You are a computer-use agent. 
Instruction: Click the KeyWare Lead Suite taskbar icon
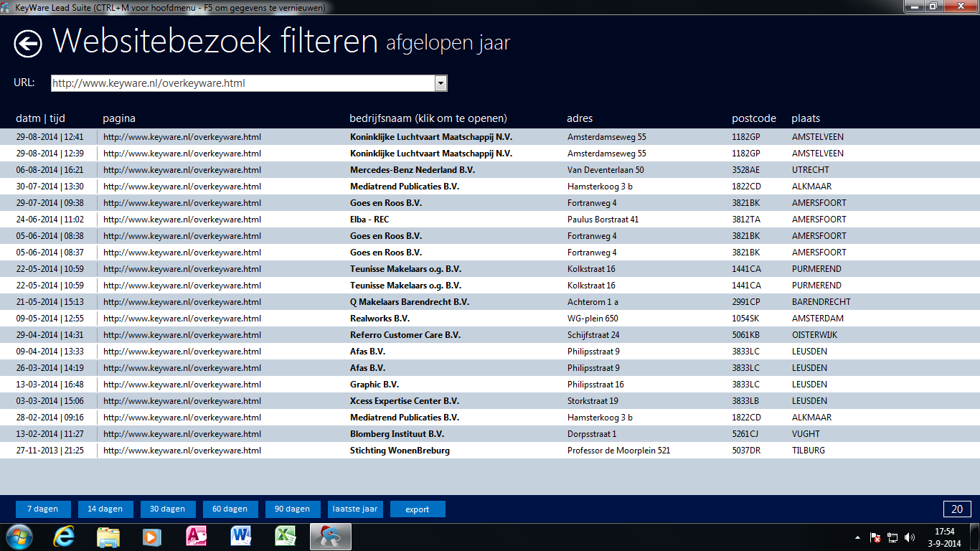pos(330,537)
